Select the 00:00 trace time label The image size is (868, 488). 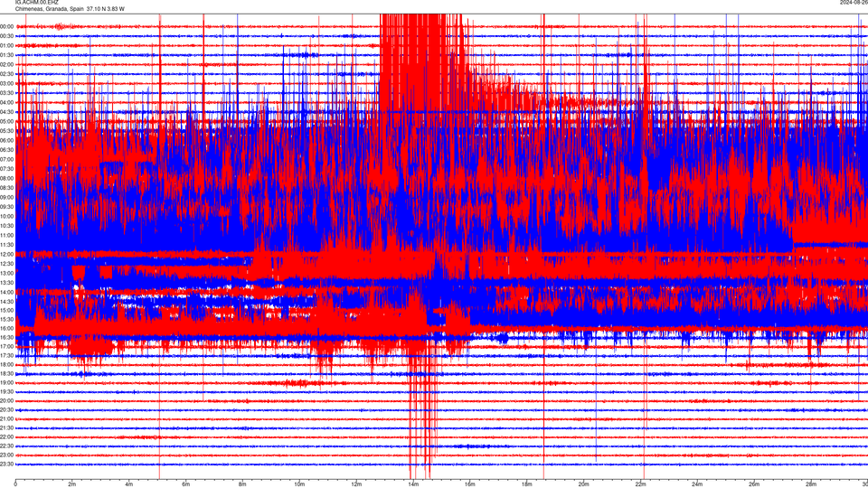[6, 26]
